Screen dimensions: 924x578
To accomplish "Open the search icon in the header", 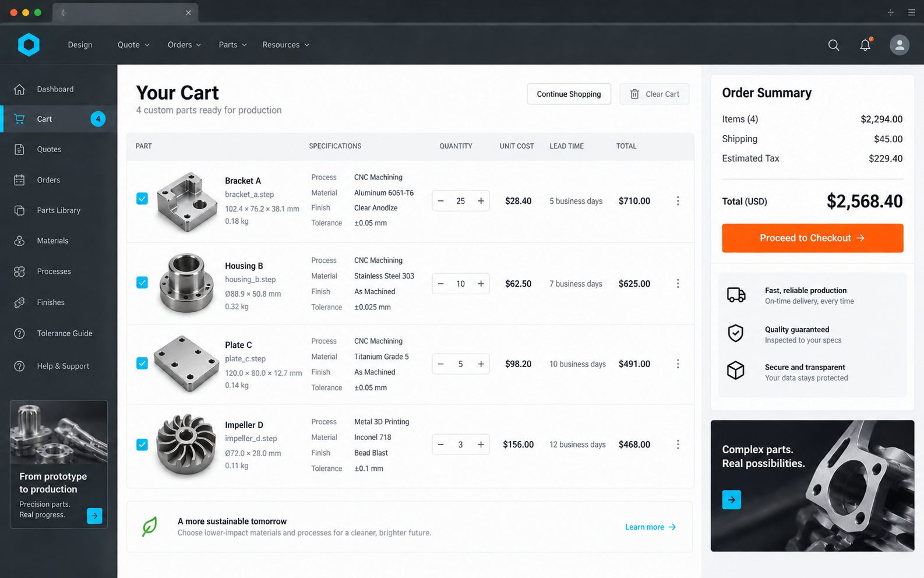I will pos(834,45).
